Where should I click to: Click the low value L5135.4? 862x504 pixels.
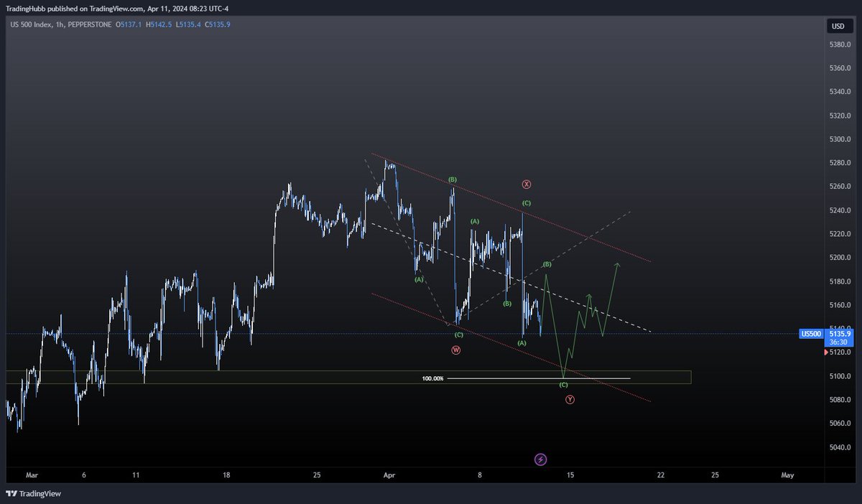tap(188, 24)
